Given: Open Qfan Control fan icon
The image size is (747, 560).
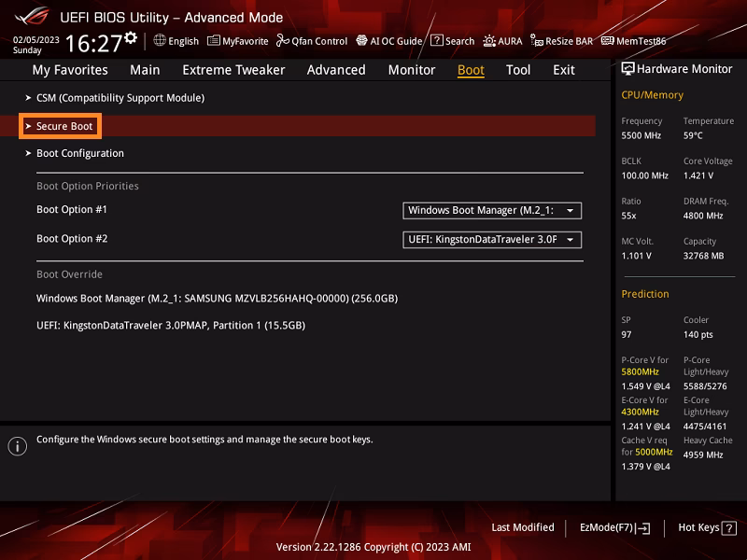Looking at the screenshot, I should (x=283, y=40).
